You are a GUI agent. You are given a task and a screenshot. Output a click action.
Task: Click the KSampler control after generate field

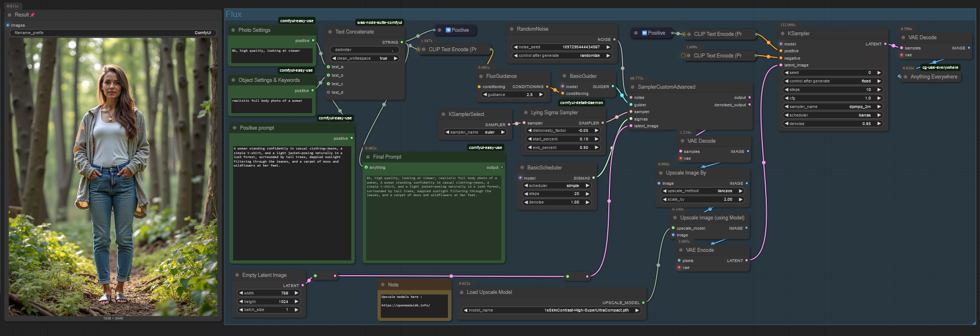coord(832,81)
